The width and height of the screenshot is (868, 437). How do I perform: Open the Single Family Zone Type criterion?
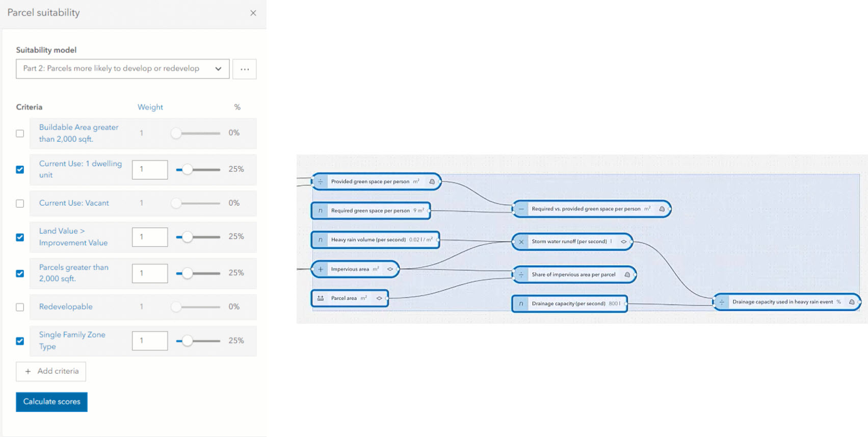coord(72,341)
